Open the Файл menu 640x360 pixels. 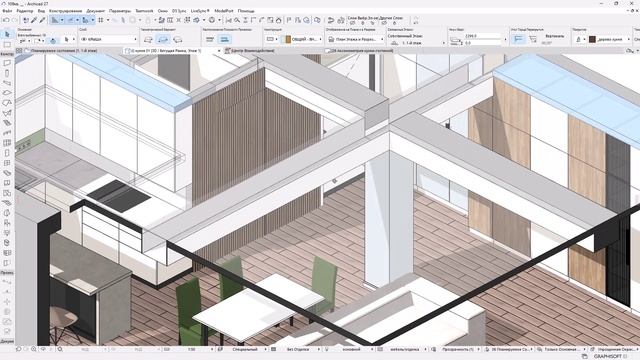click(7, 11)
